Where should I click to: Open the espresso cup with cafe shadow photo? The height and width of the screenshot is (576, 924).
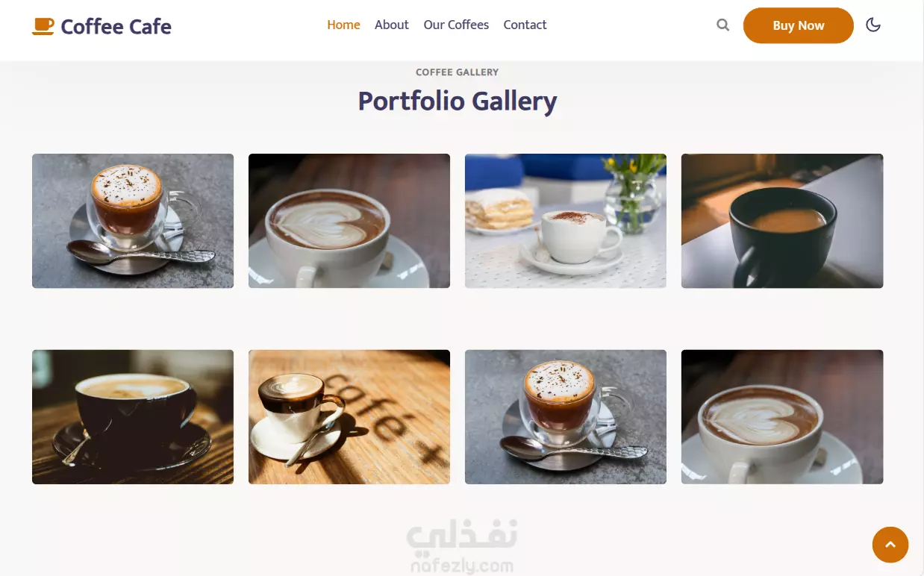pos(349,417)
